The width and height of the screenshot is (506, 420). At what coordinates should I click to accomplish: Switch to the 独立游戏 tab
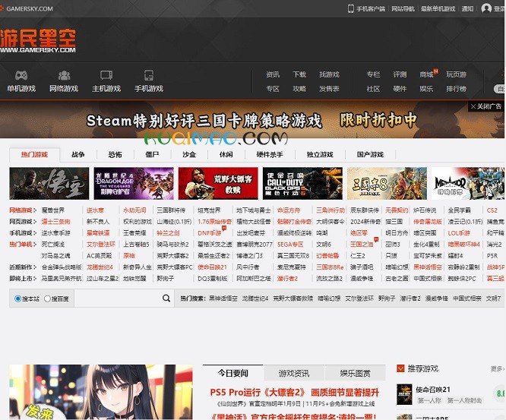coord(320,155)
